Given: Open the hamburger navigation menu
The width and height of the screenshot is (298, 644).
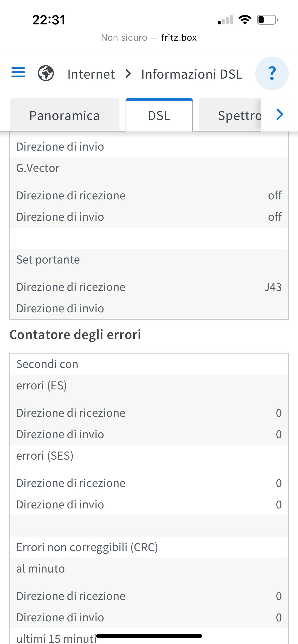Looking at the screenshot, I should pyautogui.click(x=18, y=72).
